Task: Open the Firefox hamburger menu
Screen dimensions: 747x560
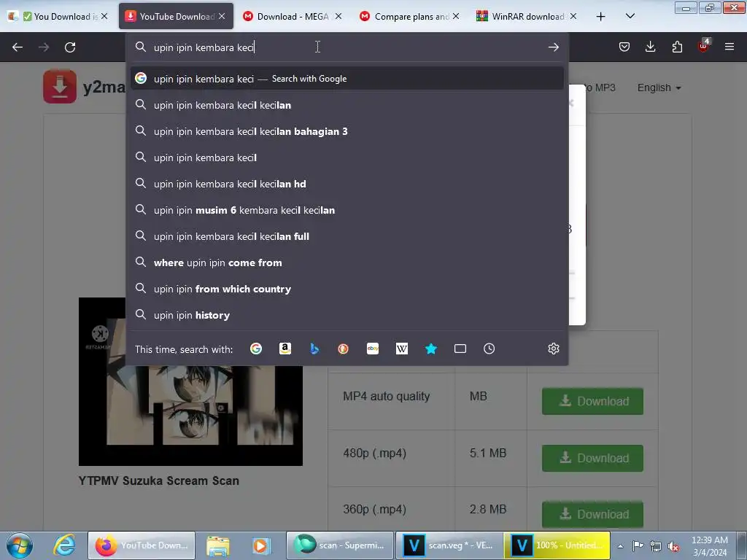Action: tap(729, 47)
